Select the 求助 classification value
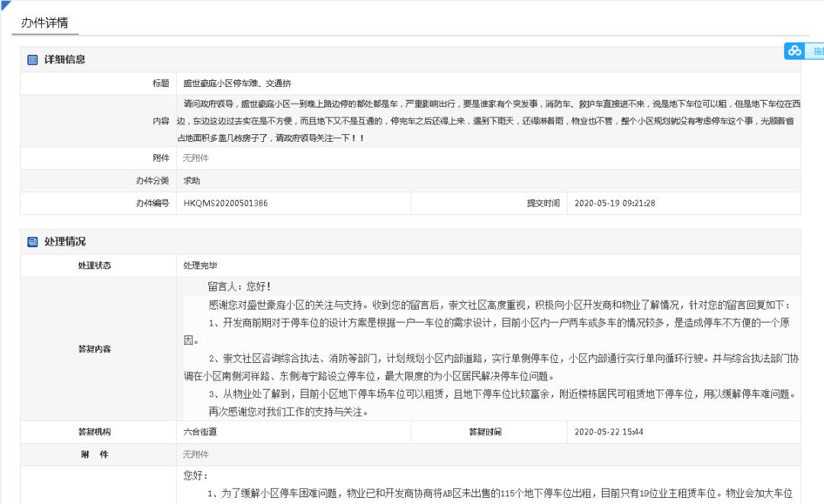The height and width of the screenshot is (504, 824). (192, 181)
